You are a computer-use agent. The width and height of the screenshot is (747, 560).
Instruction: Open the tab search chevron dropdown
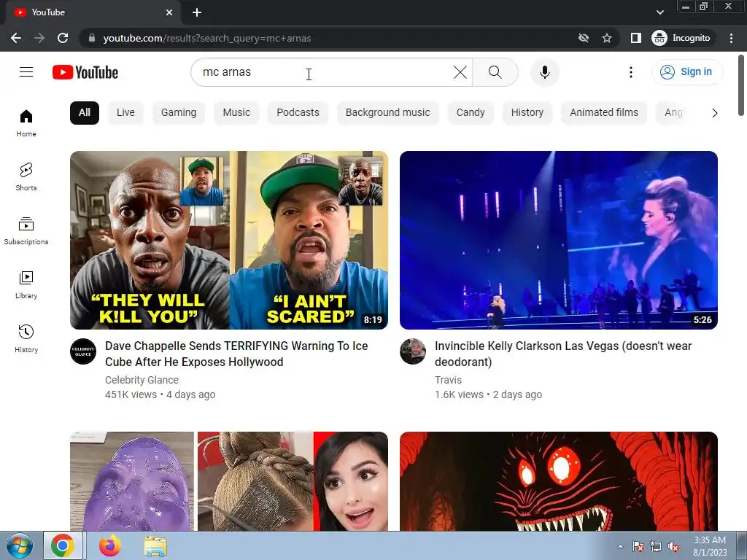[x=659, y=12]
